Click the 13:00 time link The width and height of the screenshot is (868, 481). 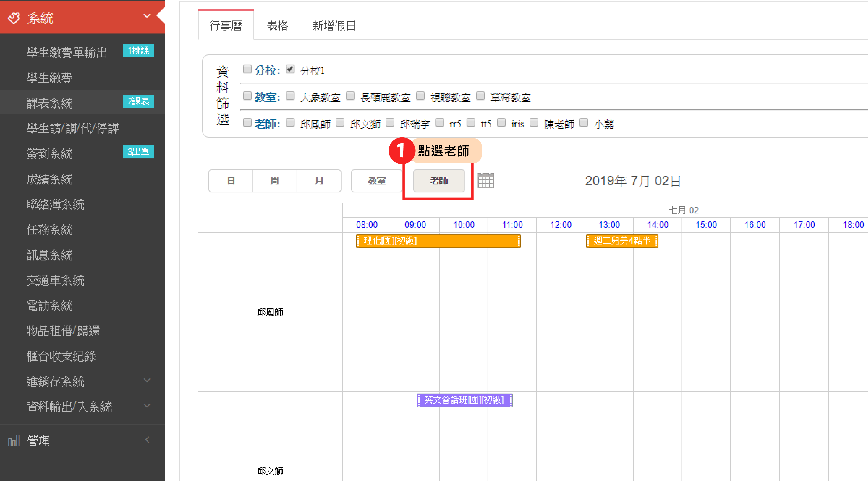pos(609,225)
